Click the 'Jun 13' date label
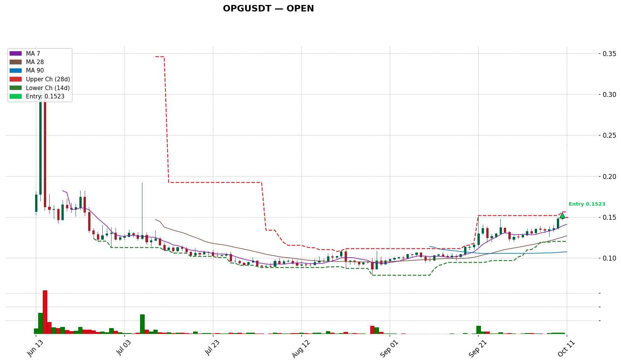Viewport: 621px width, 364px height. click(35, 349)
